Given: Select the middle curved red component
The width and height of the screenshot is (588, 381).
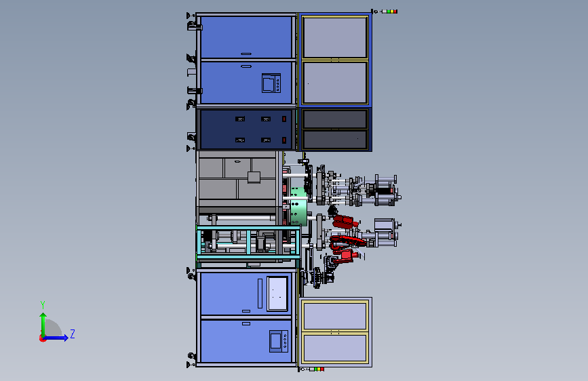Looking at the screenshot, I should 347,242.
